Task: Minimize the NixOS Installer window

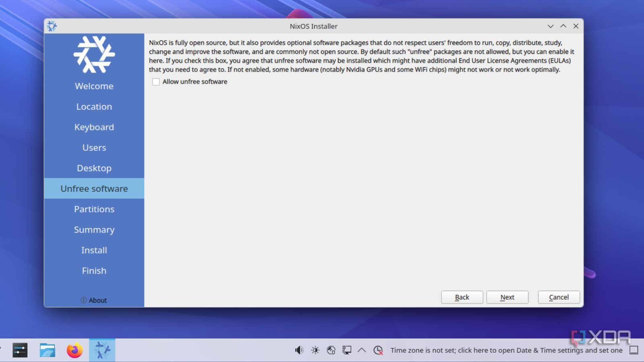Action: point(550,26)
